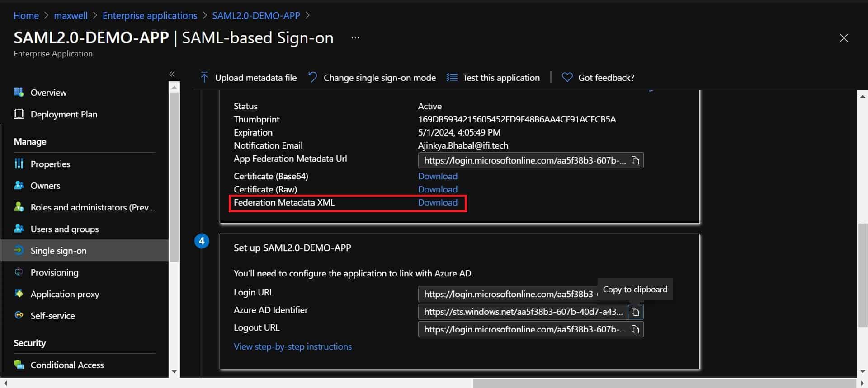Viewport: 868px width, 388px height.
Task: Go to maxwell breadcrumb
Action: coord(71,15)
